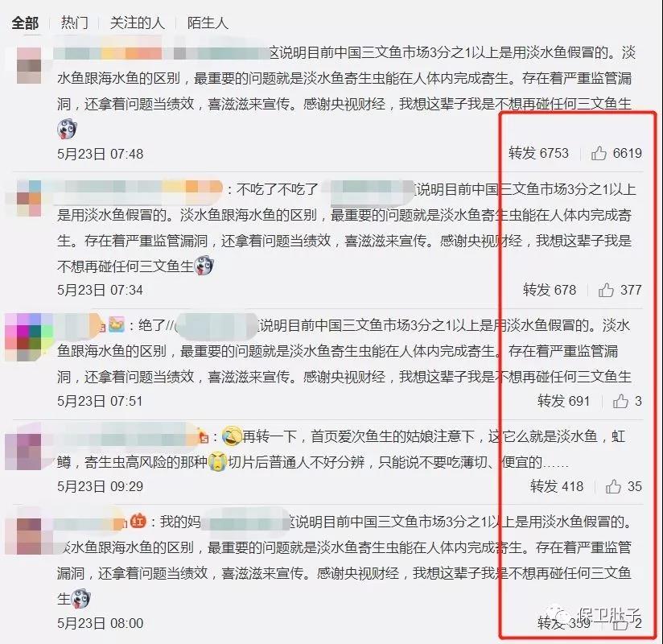Viewport: 663px width, 644px height.
Task: Click 转发 691 repost link
Action: click(564, 401)
